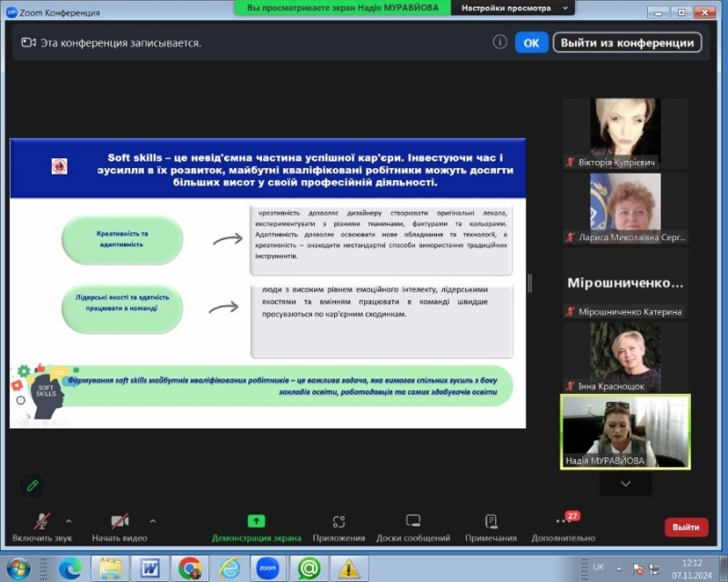
Task: Expand video options arrow next to camera
Action: click(152, 521)
